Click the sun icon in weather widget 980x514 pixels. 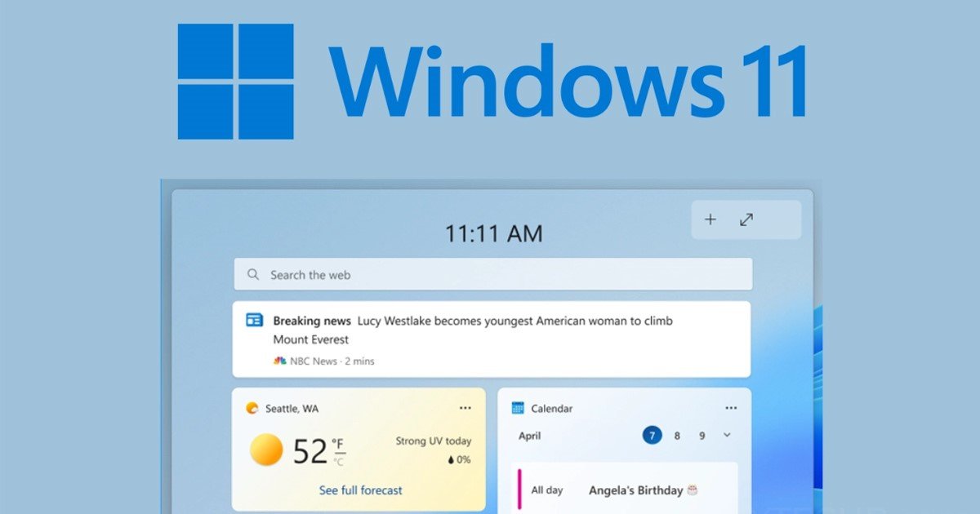pos(266,450)
